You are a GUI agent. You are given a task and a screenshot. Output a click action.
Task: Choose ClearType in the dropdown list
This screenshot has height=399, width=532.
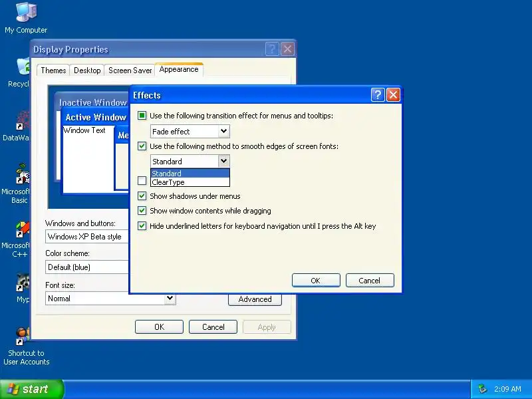[190, 182]
